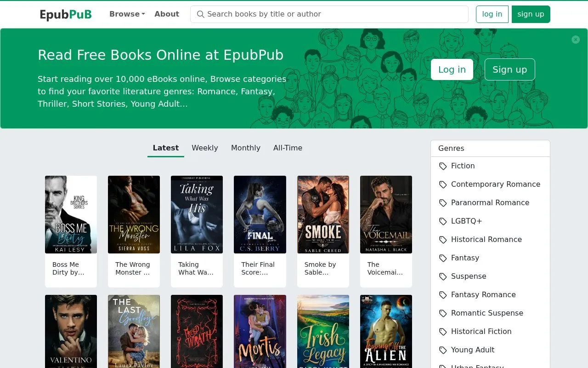Select the Contemporary Romance genre link
This screenshot has width=588, height=368.
point(496,184)
